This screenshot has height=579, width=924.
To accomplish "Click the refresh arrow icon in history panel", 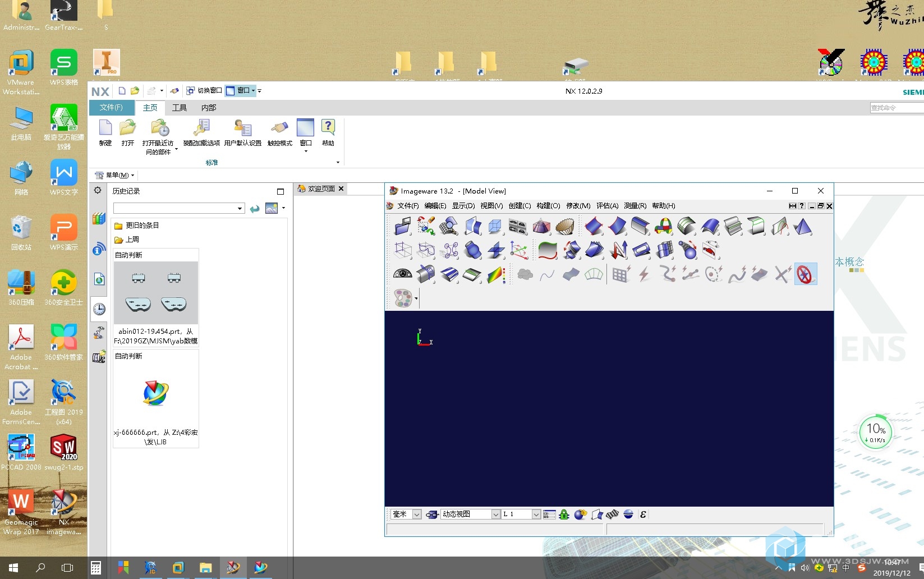I will click(255, 209).
